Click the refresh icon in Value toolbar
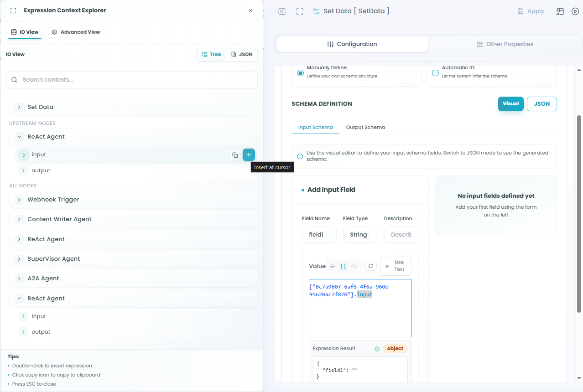The height and width of the screenshot is (392, 583). pos(370,266)
